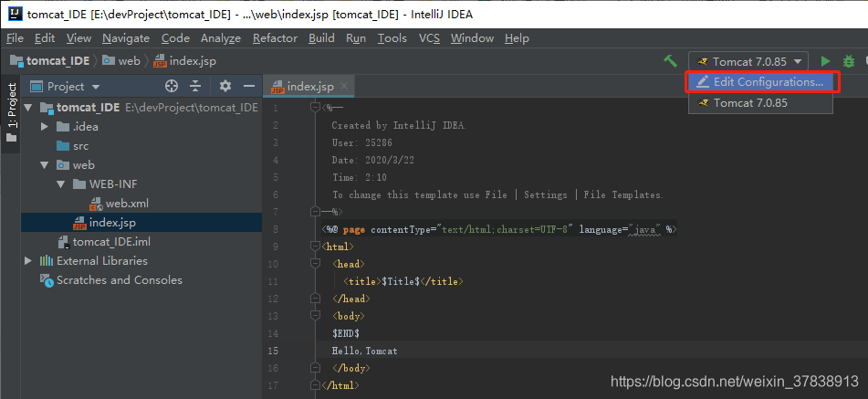Click the Scratches and Consoles icon

point(47,280)
